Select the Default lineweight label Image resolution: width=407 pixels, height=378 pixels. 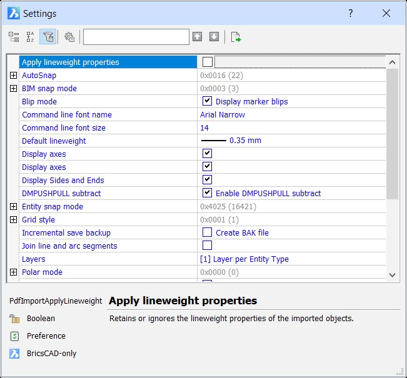[54, 141]
